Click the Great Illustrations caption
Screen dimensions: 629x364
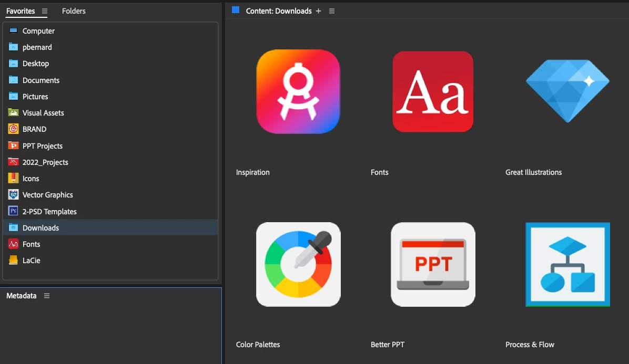click(533, 172)
